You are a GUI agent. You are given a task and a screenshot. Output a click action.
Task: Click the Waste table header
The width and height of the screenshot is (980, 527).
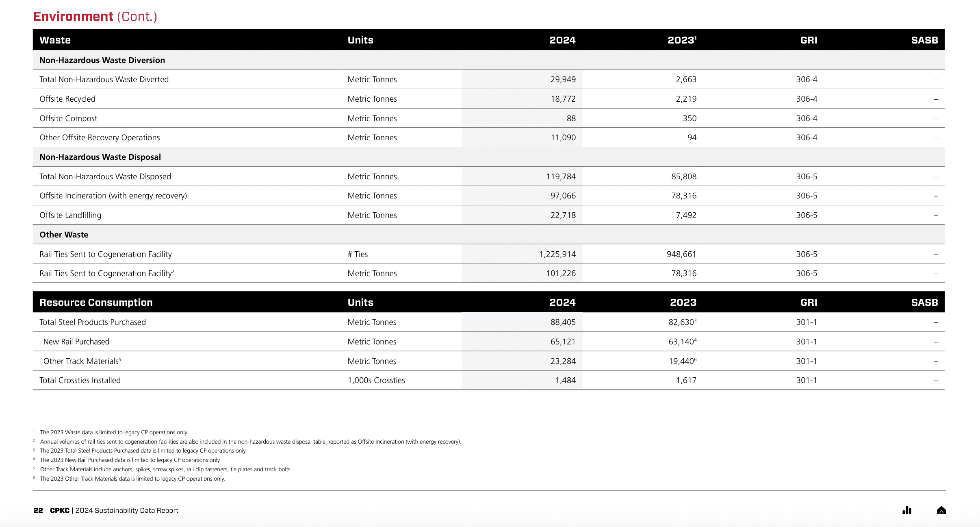tap(55, 40)
